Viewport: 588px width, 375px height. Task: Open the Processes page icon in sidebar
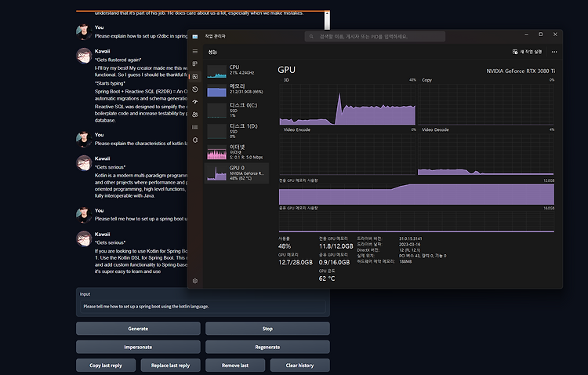tap(195, 64)
